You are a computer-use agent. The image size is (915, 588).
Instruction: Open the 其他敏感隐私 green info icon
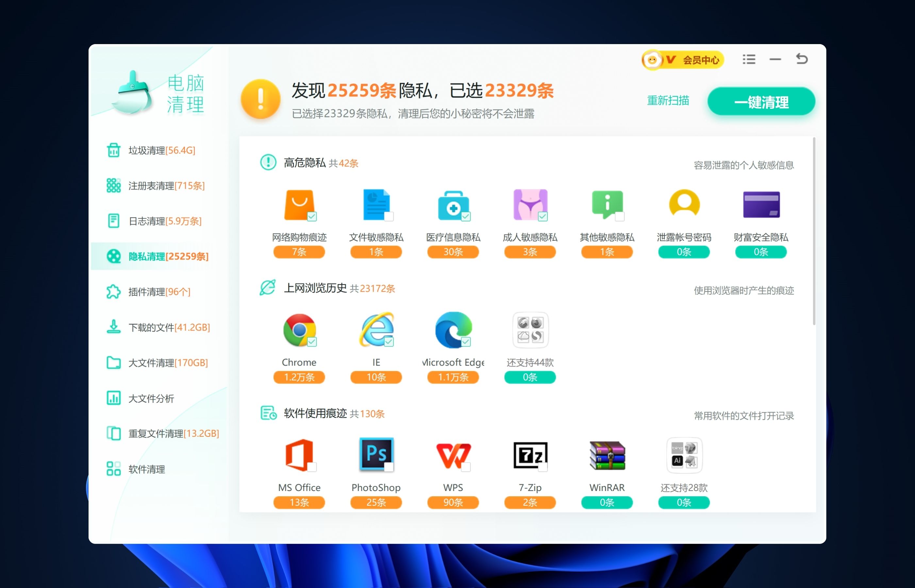(x=607, y=204)
